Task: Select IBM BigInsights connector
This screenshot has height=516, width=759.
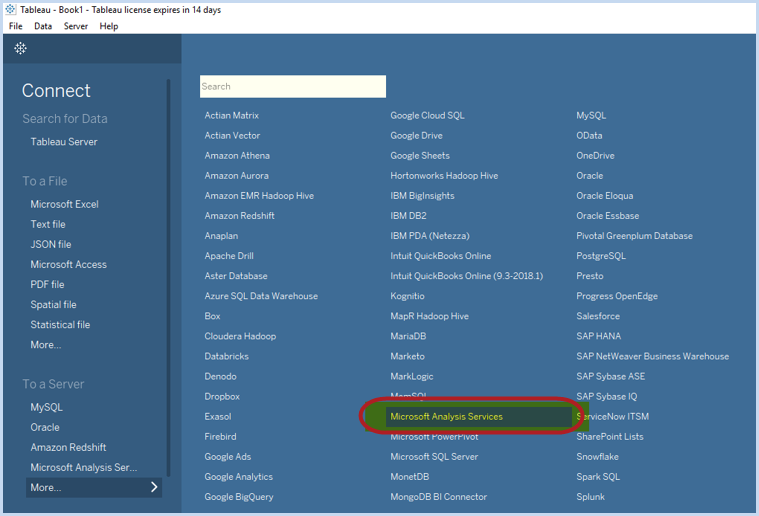Action: (422, 196)
